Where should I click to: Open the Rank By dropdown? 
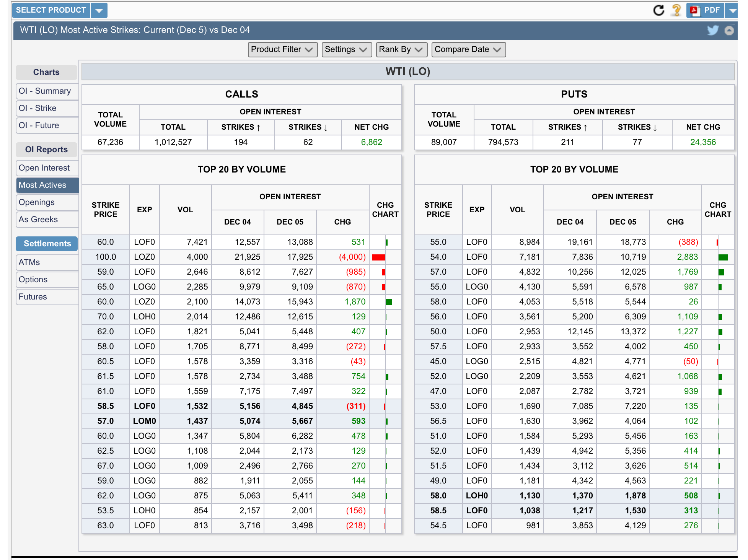tap(401, 49)
